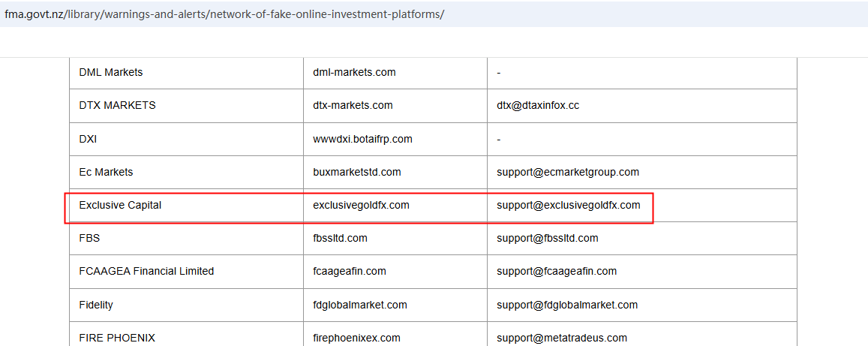Select the Exclusive Capital name cell

point(187,205)
